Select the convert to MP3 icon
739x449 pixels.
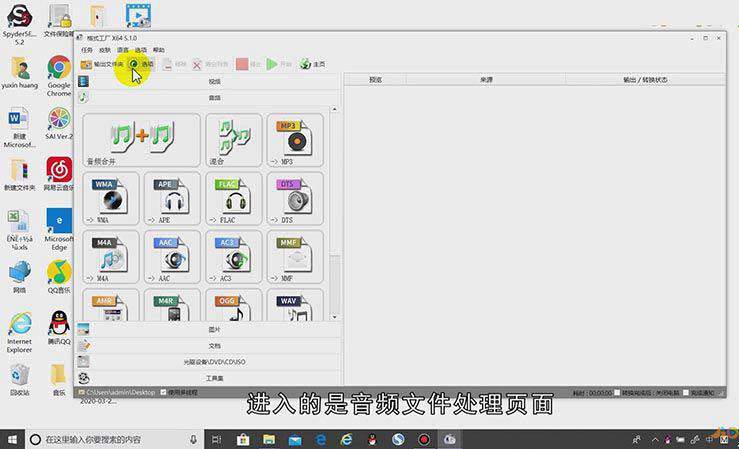295,140
